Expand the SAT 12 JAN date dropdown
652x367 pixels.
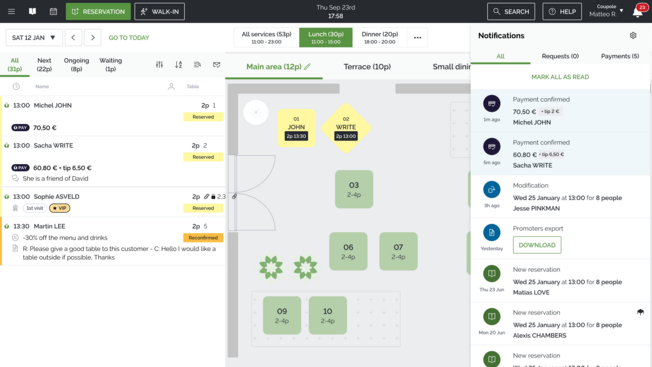click(34, 37)
